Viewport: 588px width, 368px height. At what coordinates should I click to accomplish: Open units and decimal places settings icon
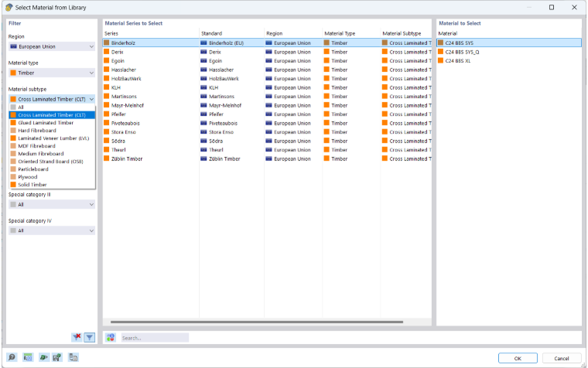[x=28, y=357]
